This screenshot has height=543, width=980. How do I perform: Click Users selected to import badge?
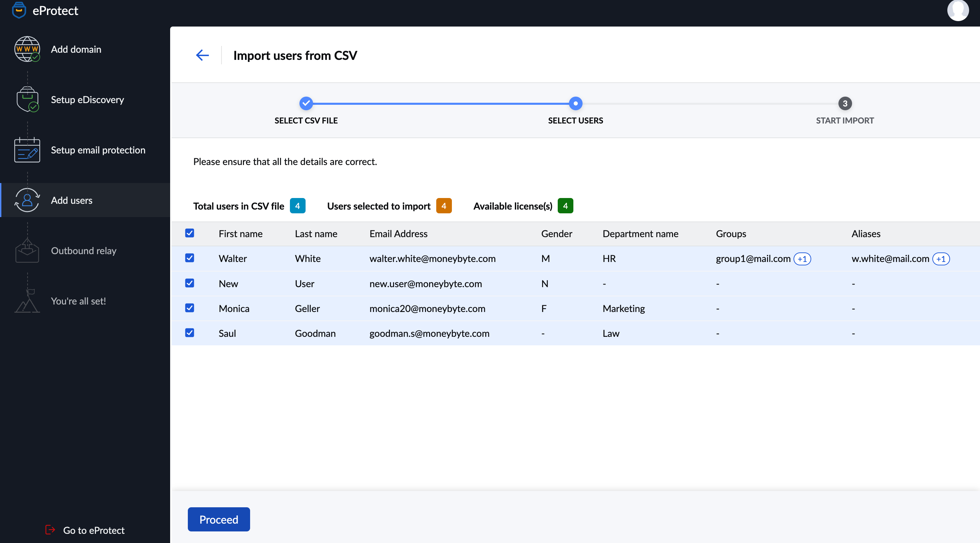pos(444,206)
